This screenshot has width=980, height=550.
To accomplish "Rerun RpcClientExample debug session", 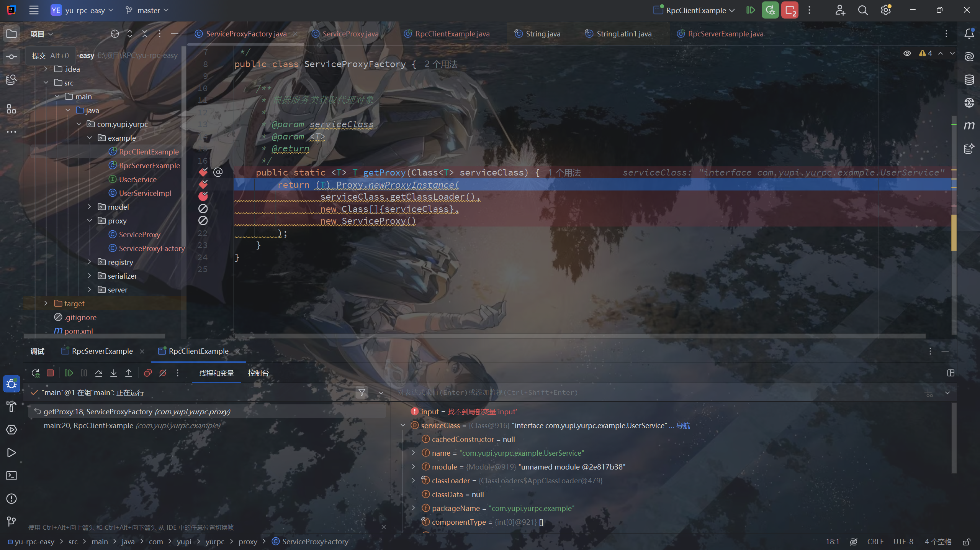I will pos(35,373).
